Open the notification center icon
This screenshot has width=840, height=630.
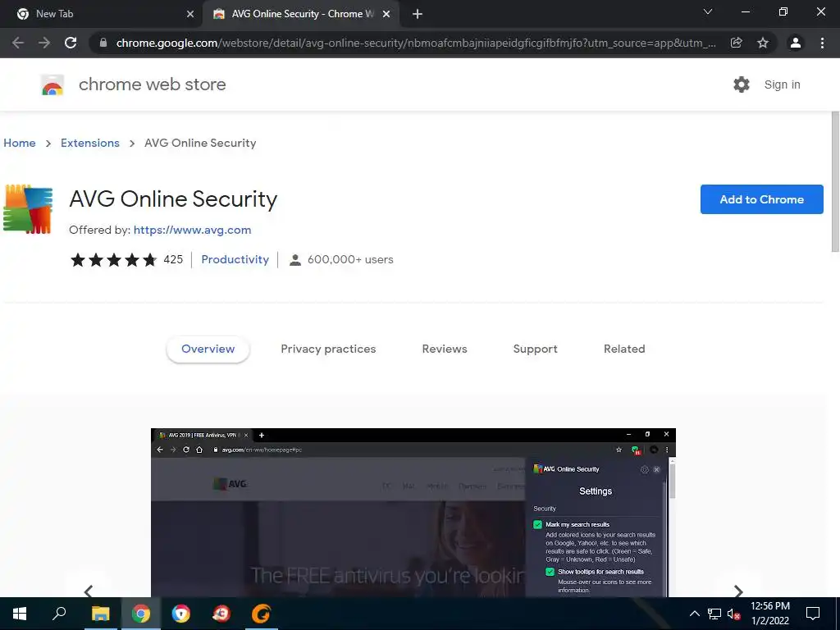[813, 614]
